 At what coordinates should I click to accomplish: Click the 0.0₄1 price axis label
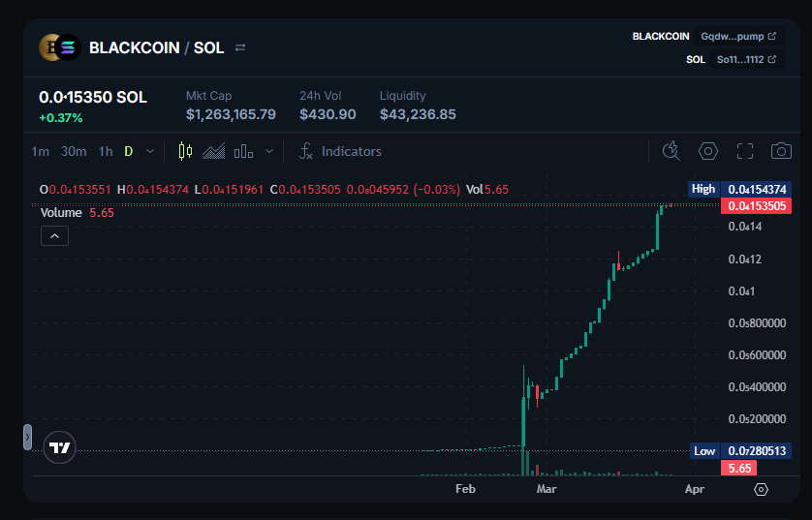point(741,291)
